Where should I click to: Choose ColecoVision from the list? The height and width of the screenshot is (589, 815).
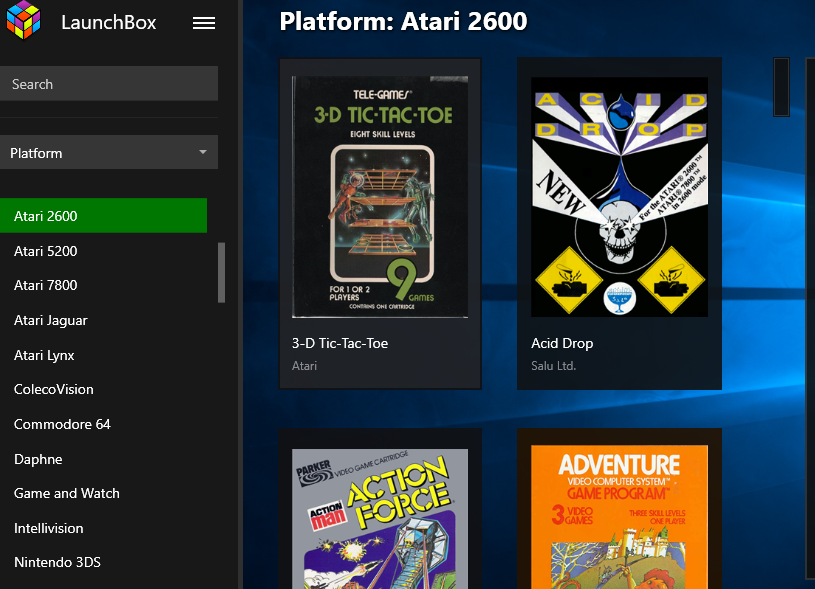(x=54, y=389)
